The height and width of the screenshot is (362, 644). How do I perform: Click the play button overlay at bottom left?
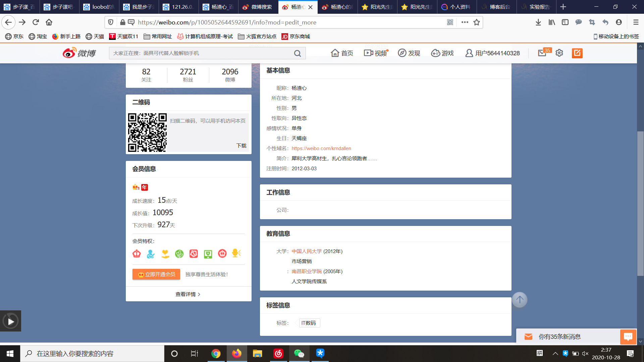point(11,321)
